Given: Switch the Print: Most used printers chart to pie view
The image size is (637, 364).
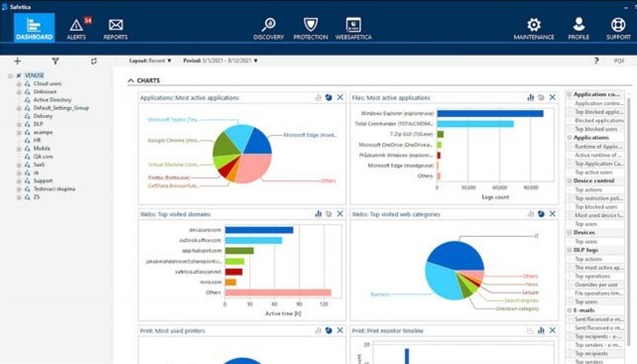Looking at the screenshot, I should tap(328, 330).
